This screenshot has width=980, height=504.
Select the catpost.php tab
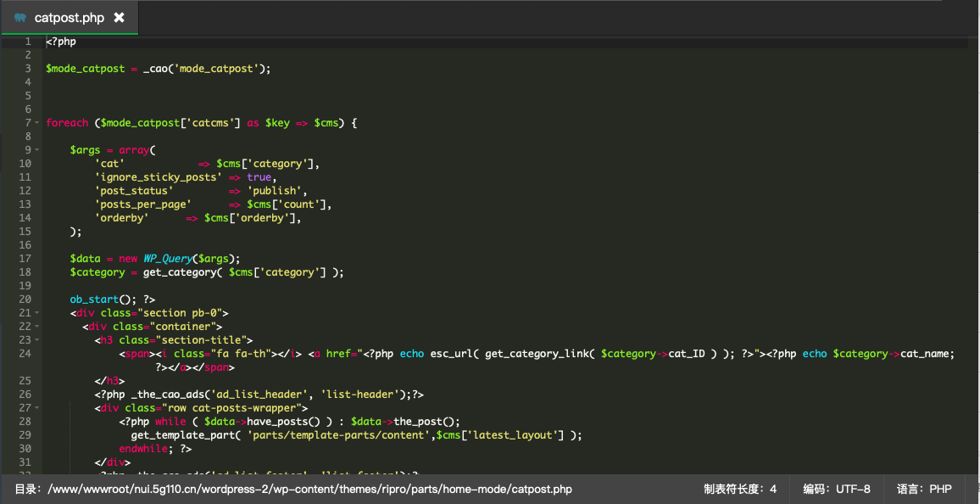coord(69,18)
